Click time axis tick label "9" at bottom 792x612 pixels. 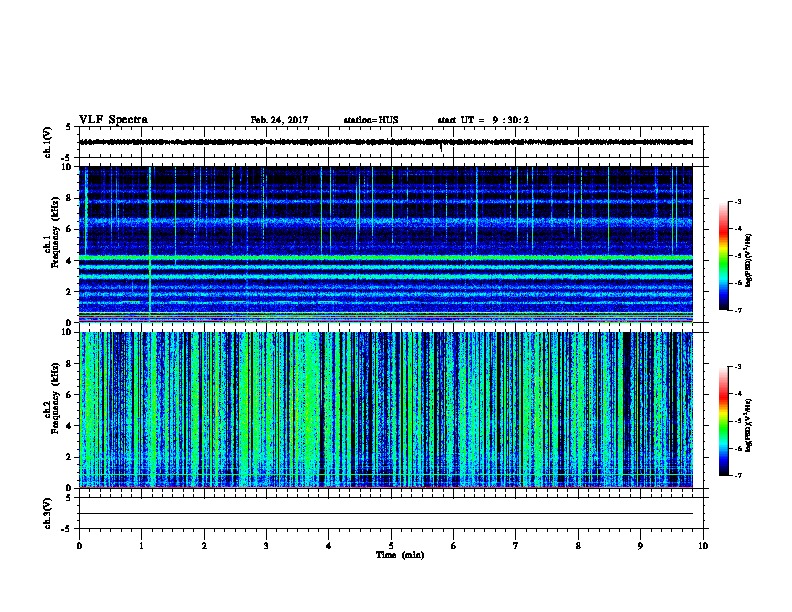(640, 546)
